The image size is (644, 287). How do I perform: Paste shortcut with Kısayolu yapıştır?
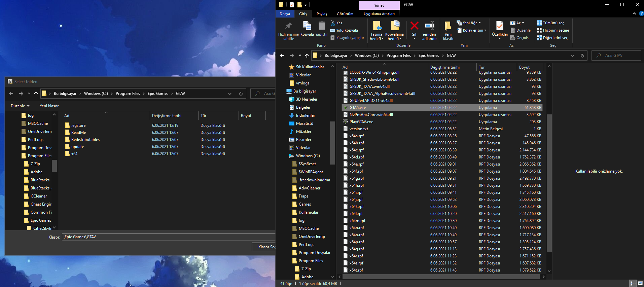point(347,38)
